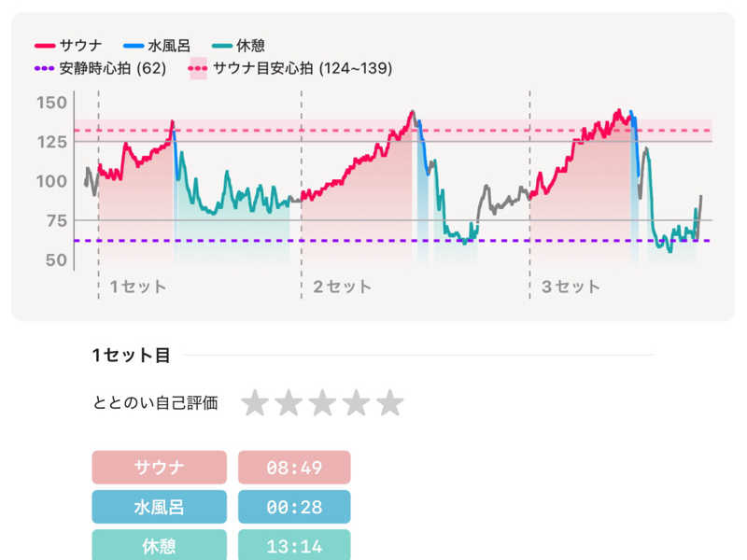Click the 1セット目 section heading
The height and width of the screenshot is (560, 747).
point(132,355)
